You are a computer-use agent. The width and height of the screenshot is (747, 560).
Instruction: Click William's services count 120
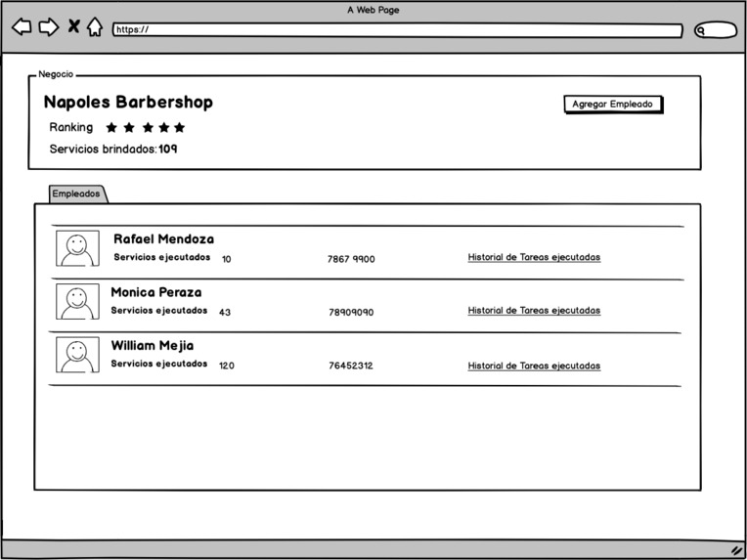226,366
